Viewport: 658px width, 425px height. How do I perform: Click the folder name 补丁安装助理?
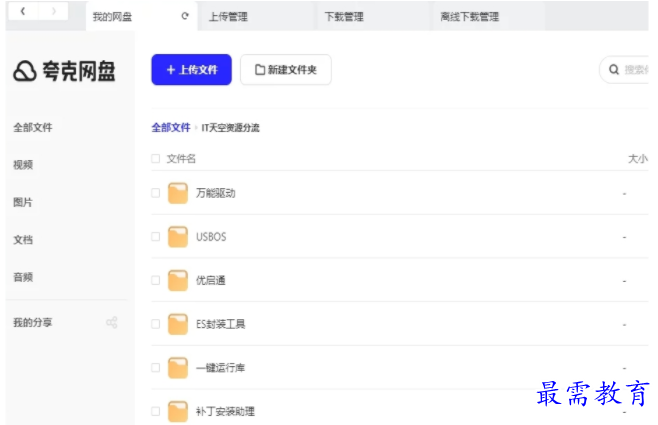[225, 411]
